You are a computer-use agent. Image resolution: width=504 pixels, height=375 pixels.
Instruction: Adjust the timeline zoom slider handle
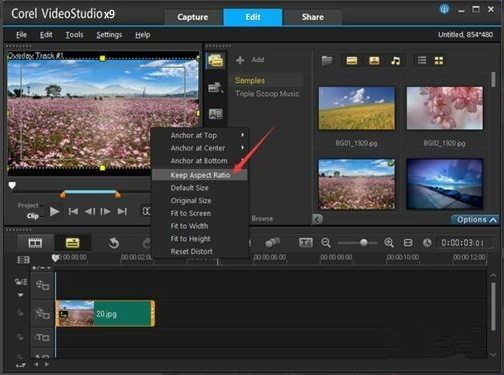click(x=364, y=243)
